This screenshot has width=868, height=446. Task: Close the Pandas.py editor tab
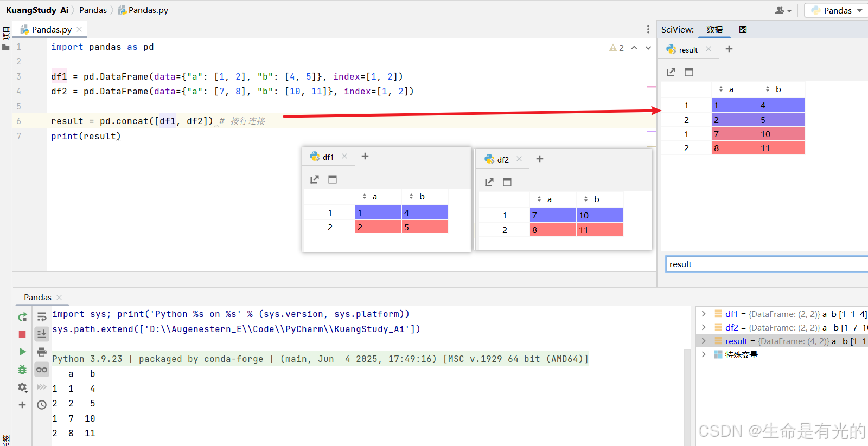click(79, 29)
